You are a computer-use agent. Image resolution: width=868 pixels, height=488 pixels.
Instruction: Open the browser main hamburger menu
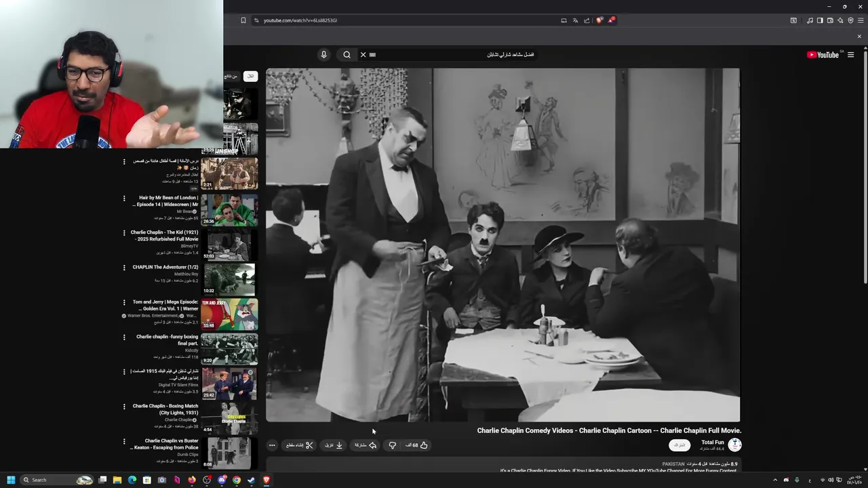point(861,20)
